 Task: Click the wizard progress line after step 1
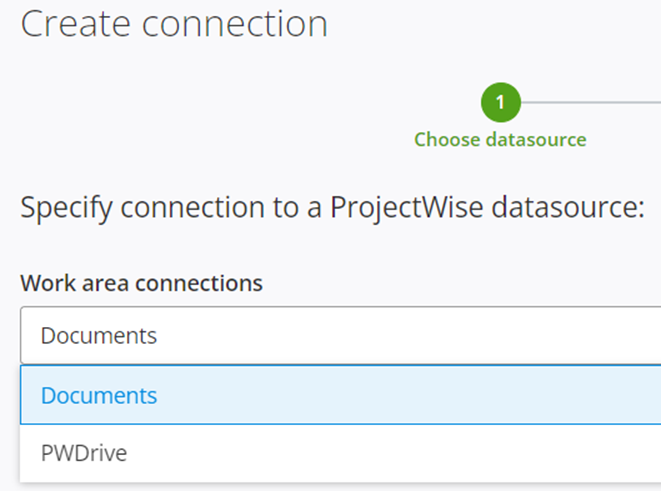click(591, 102)
